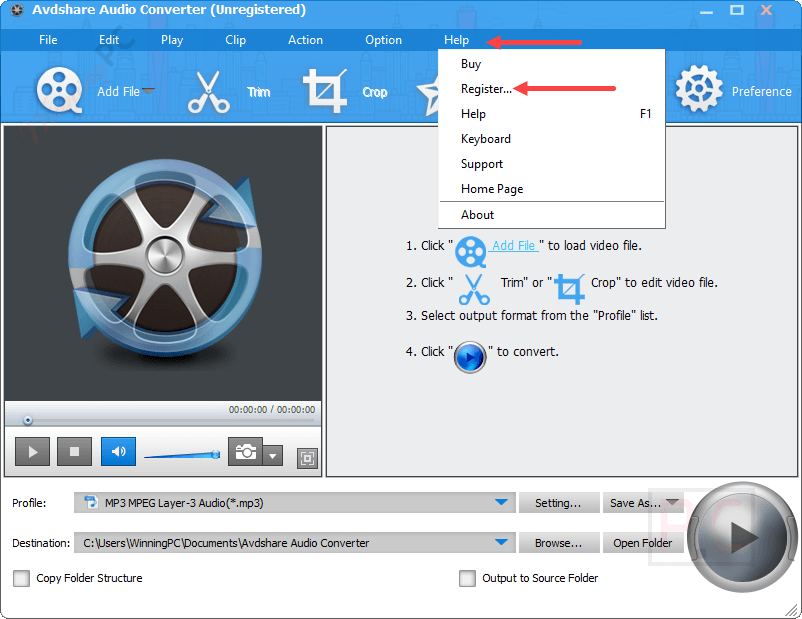Expand the Add File dropdown arrow

pyautogui.click(x=148, y=91)
